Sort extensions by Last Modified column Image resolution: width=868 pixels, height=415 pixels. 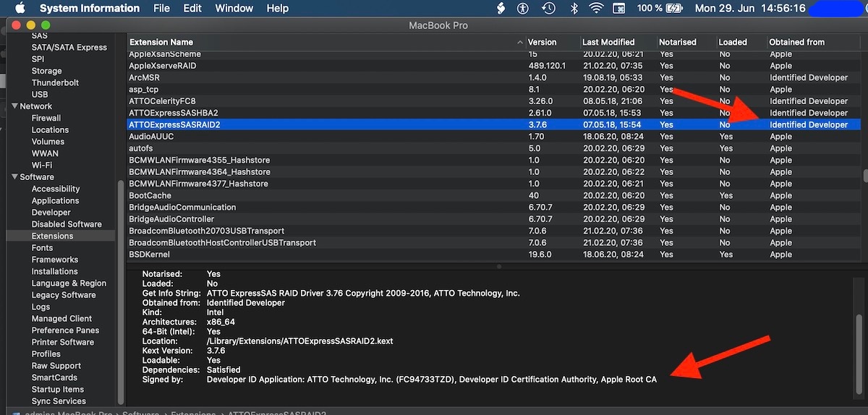608,43
